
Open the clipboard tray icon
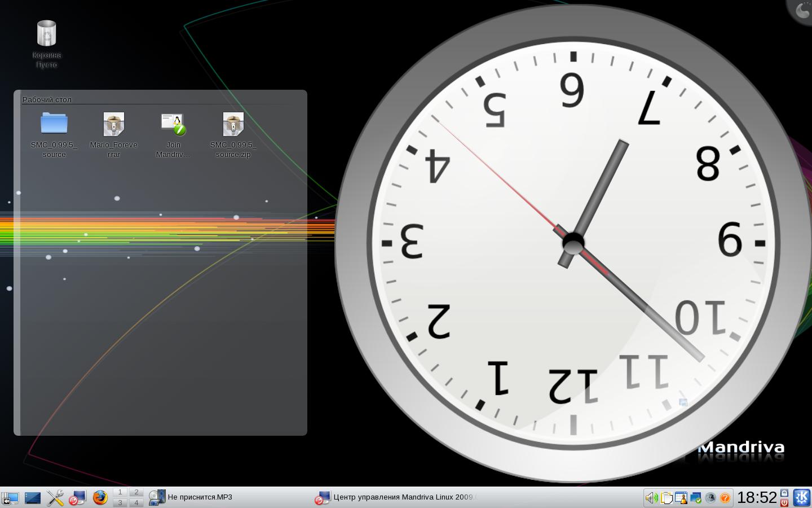point(667,498)
